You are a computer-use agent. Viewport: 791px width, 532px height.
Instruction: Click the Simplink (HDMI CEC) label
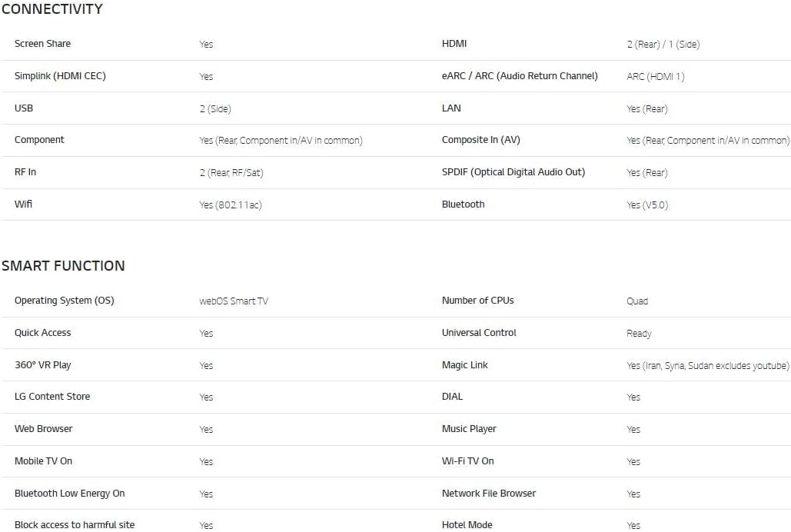click(60, 76)
